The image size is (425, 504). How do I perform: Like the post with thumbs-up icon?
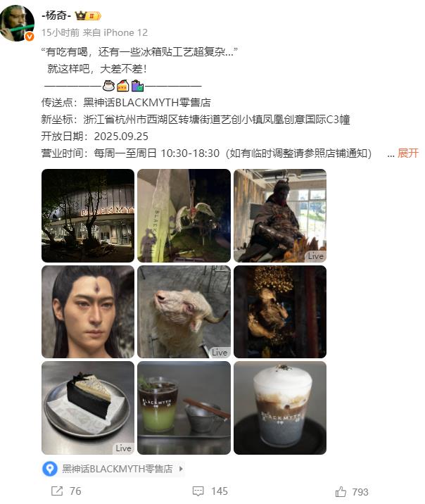(x=341, y=491)
